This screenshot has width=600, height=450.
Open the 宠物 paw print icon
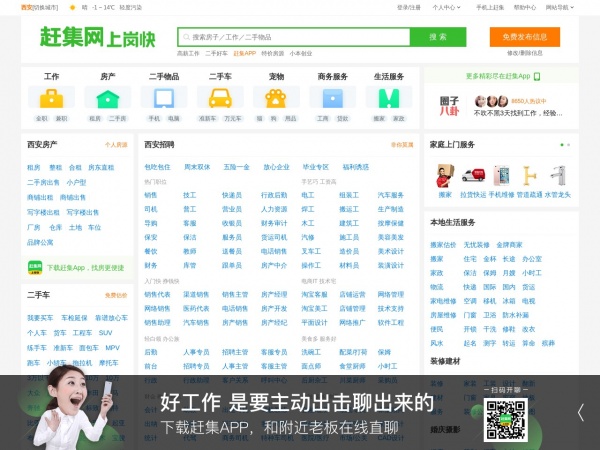(276, 98)
